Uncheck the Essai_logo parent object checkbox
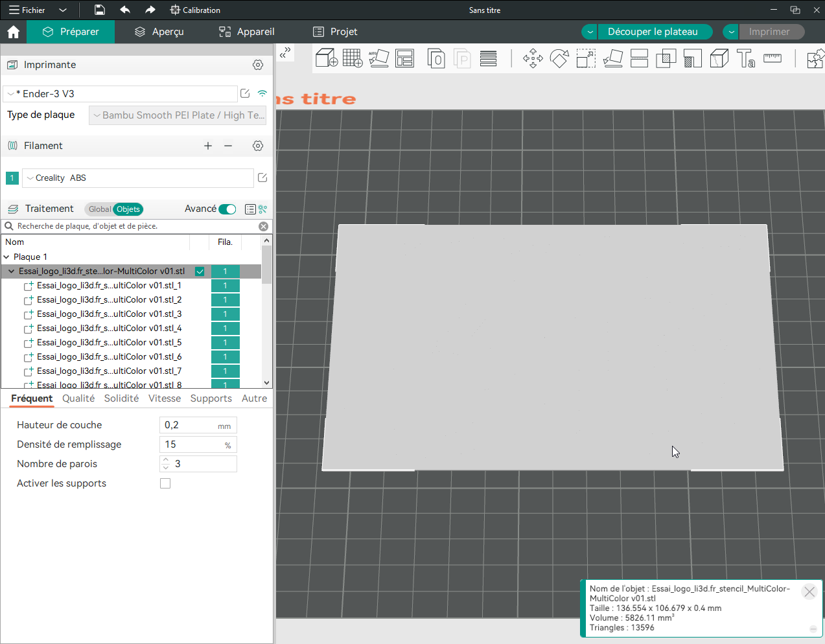The width and height of the screenshot is (825, 644). 200,271
